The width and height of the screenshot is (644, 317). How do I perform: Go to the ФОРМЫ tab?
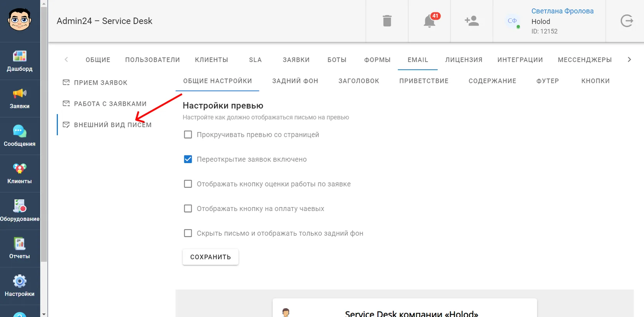[377, 60]
